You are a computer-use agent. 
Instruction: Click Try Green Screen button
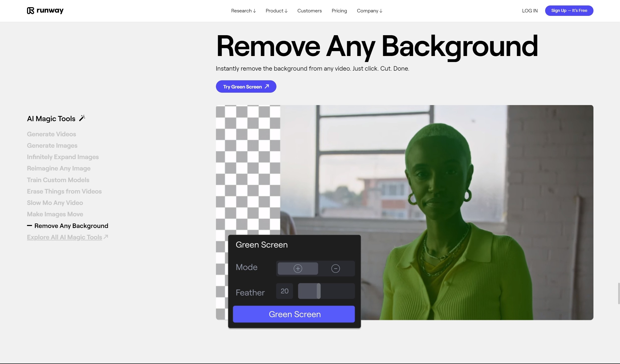tap(246, 86)
